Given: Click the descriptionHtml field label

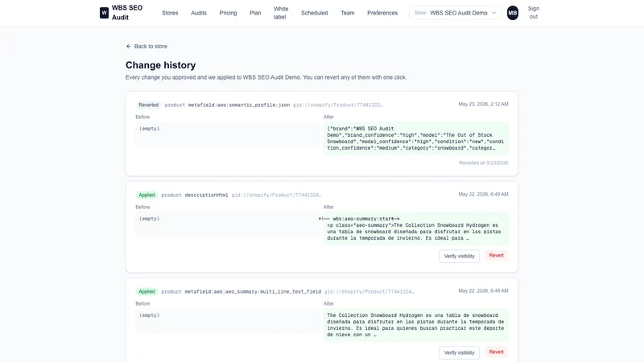Looking at the screenshot, I should coord(206,195).
